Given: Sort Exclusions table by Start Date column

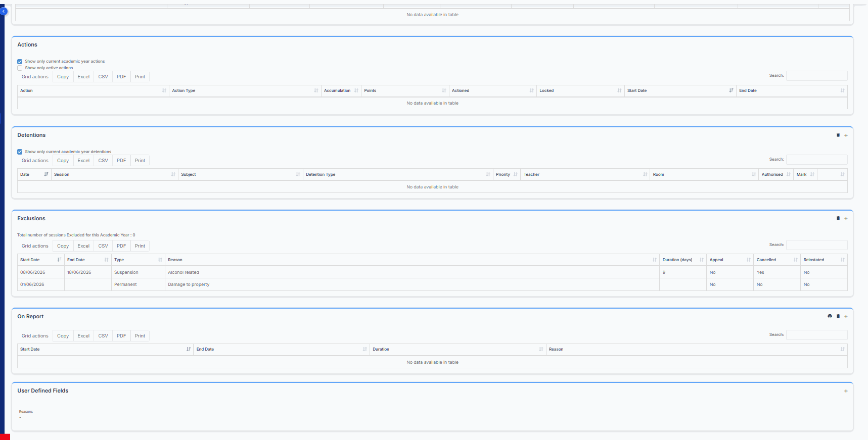Looking at the screenshot, I should (x=40, y=260).
